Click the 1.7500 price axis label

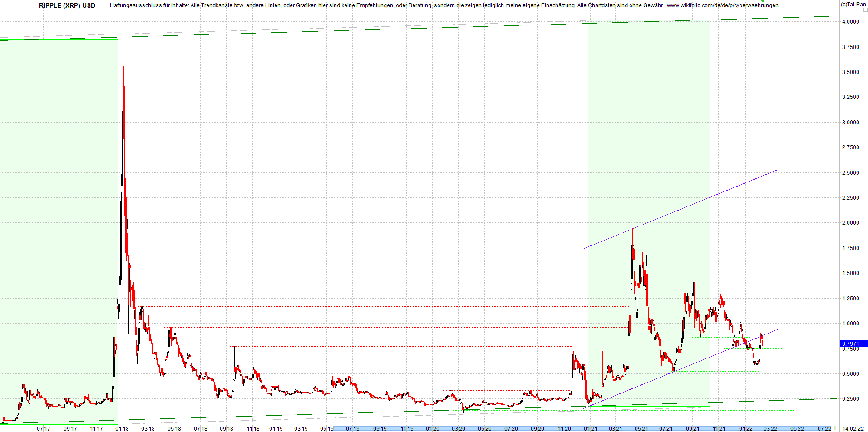click(x=851, y=248)
